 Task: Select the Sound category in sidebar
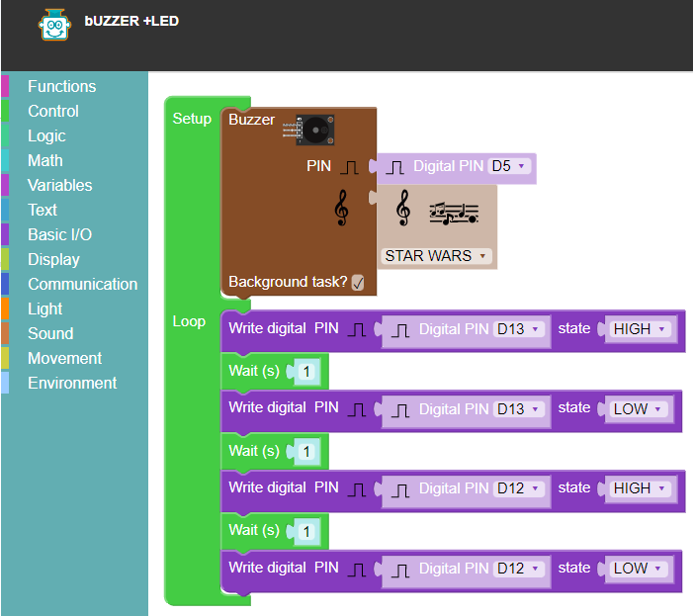(x=50, y=334)
